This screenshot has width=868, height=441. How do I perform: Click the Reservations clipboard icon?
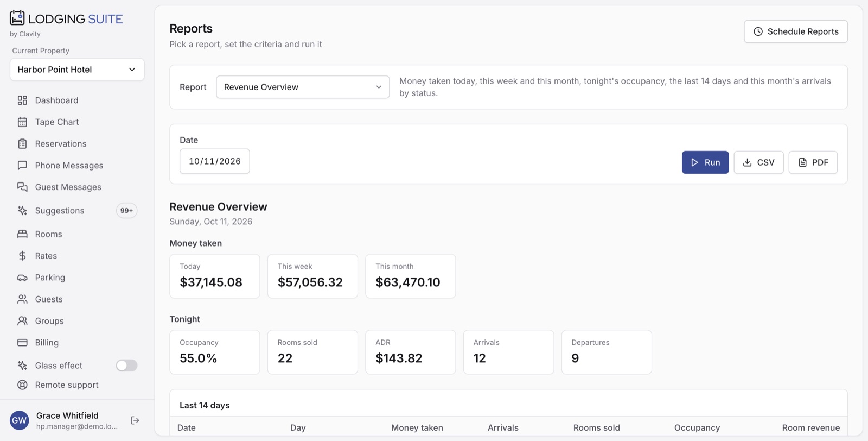pos(22,144)
